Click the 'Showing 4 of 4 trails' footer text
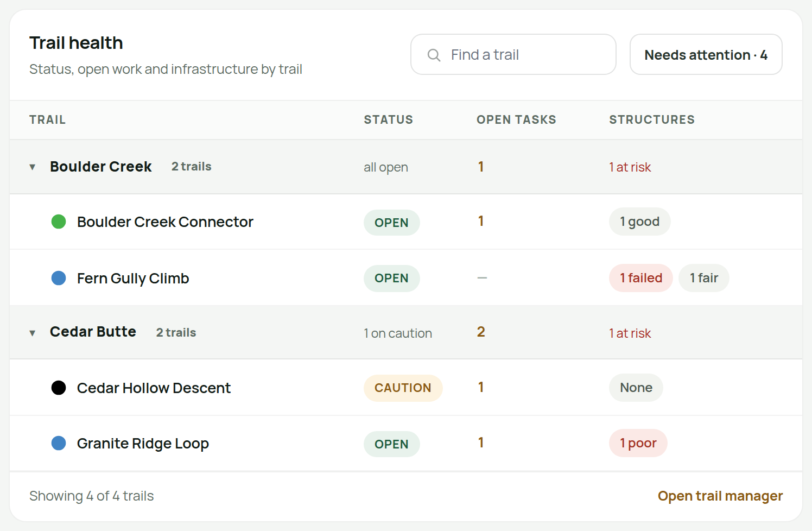 [92, 496]
